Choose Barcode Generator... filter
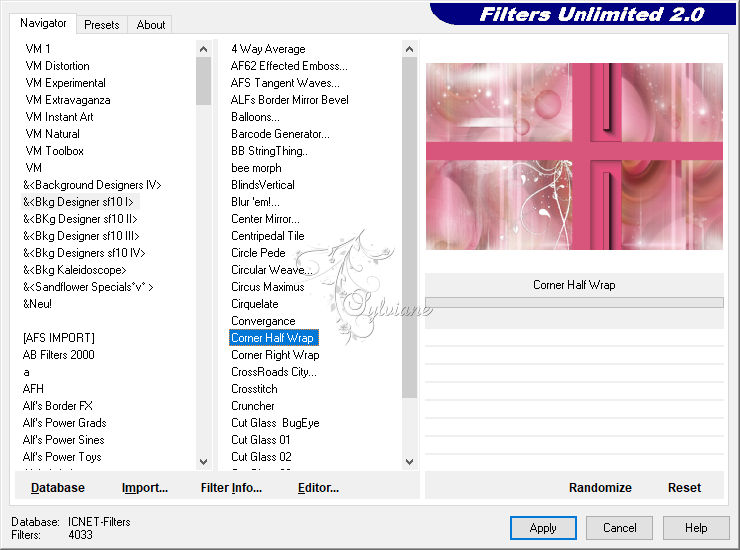 pos(280,134)
